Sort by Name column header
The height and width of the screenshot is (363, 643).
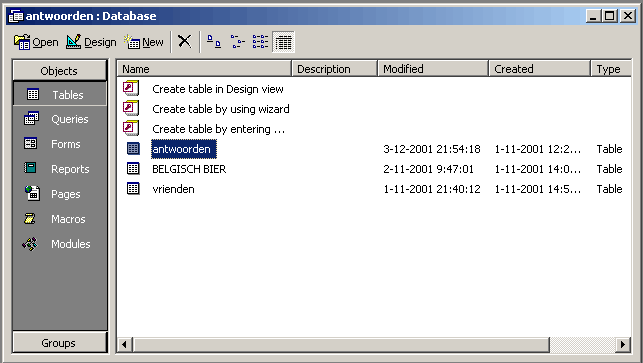click(x=204, y=68)
